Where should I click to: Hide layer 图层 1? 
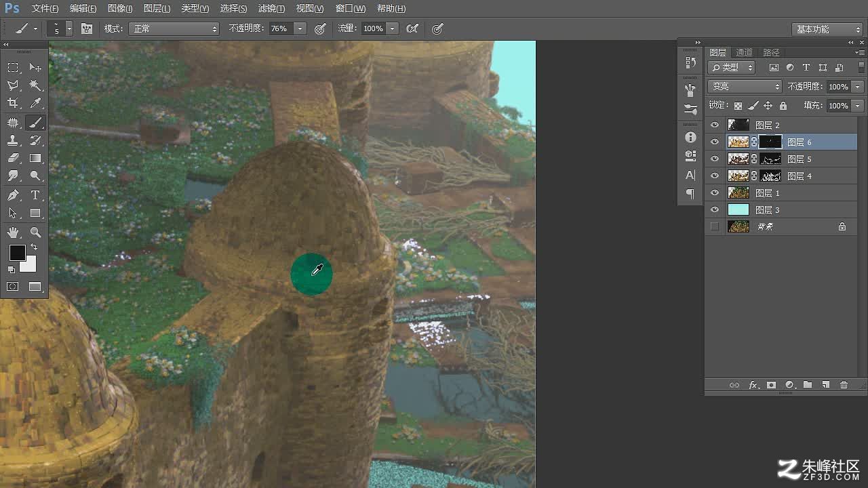click(x=714, y=192)
